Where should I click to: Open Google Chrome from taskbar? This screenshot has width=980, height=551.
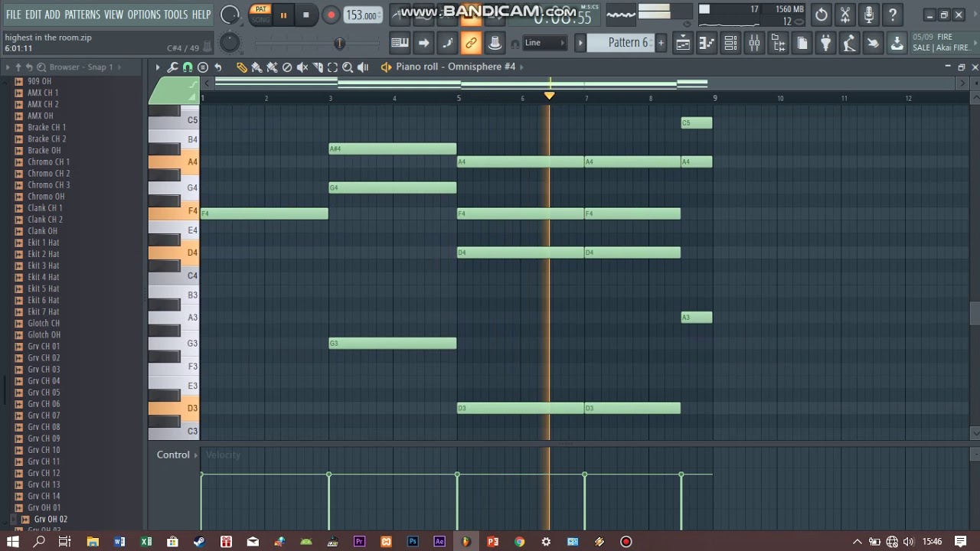(519, 542)
